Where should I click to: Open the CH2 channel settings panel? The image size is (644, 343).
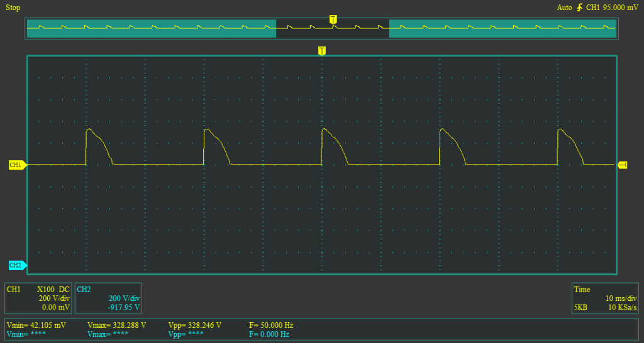[108, 298]
